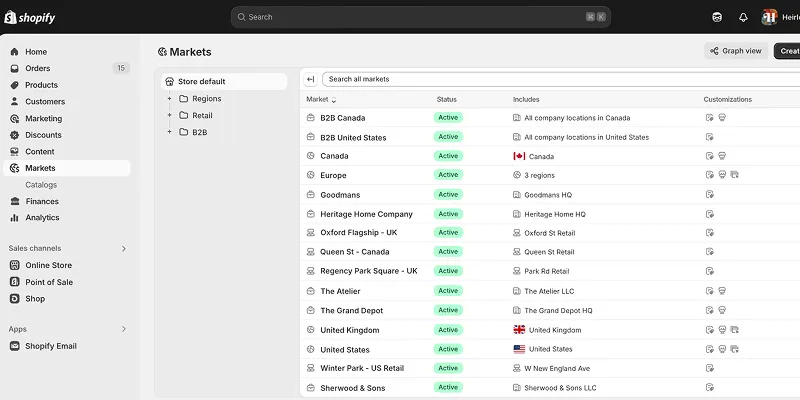
Task: Click the Shopify logo
Action: (30, 18)
